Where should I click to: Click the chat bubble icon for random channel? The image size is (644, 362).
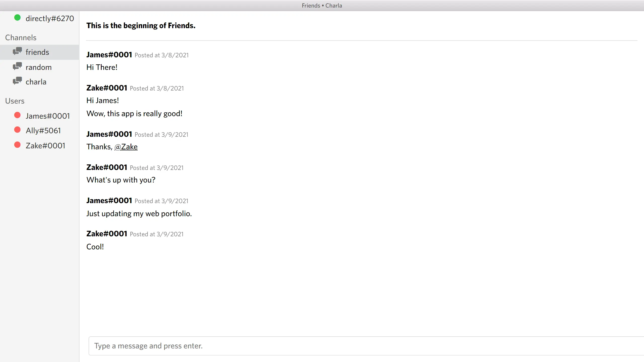[18, 67]
